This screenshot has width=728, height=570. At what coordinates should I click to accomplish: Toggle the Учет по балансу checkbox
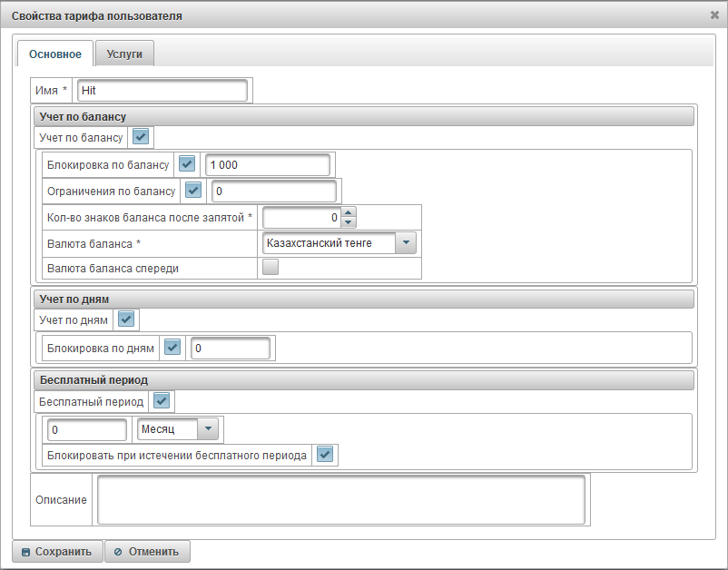(141, 137)
